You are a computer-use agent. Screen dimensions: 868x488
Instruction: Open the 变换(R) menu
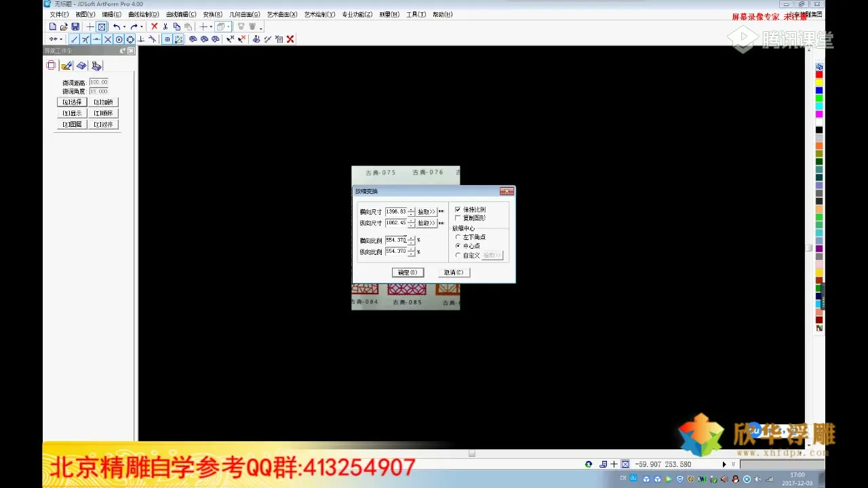(212, 14)
